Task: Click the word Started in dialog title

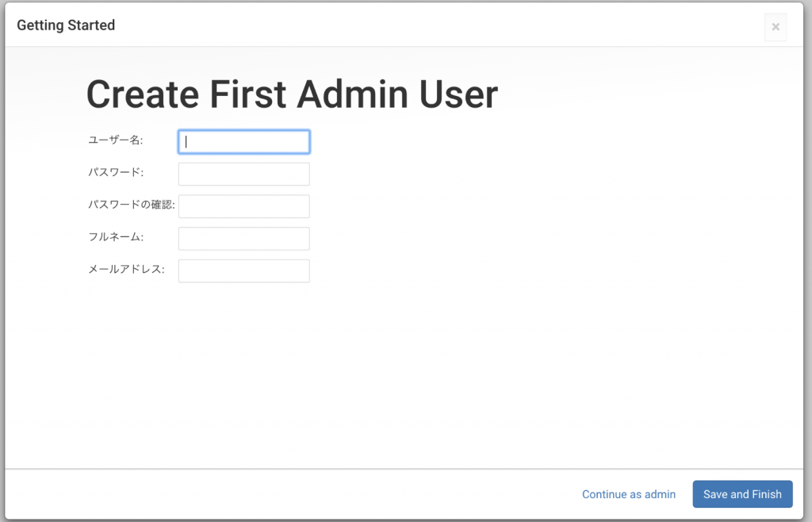Action: (90, 25)
